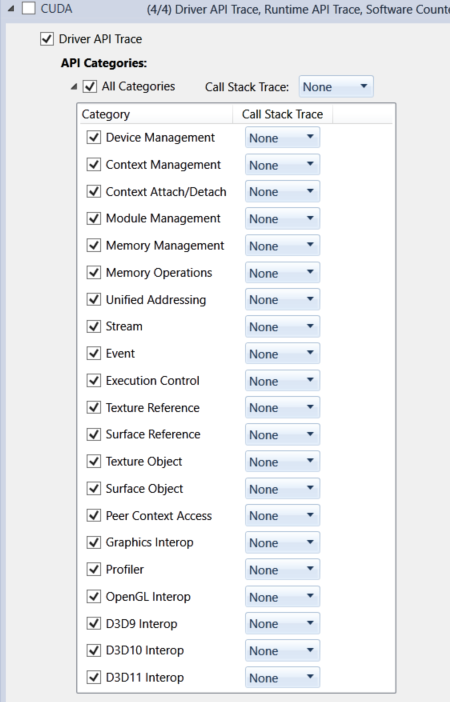Collapse the All Categories tree arrow
This screenshot has height=702, width=450.
74,87
